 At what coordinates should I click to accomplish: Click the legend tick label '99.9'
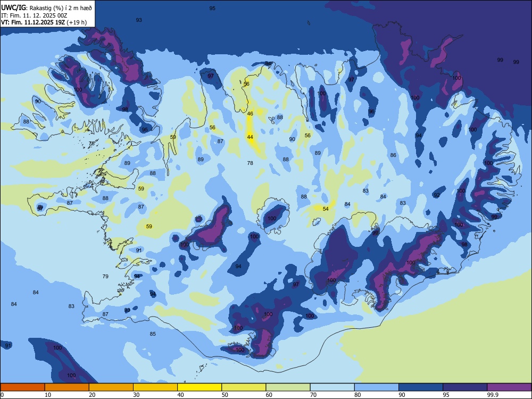coord(493,395)
